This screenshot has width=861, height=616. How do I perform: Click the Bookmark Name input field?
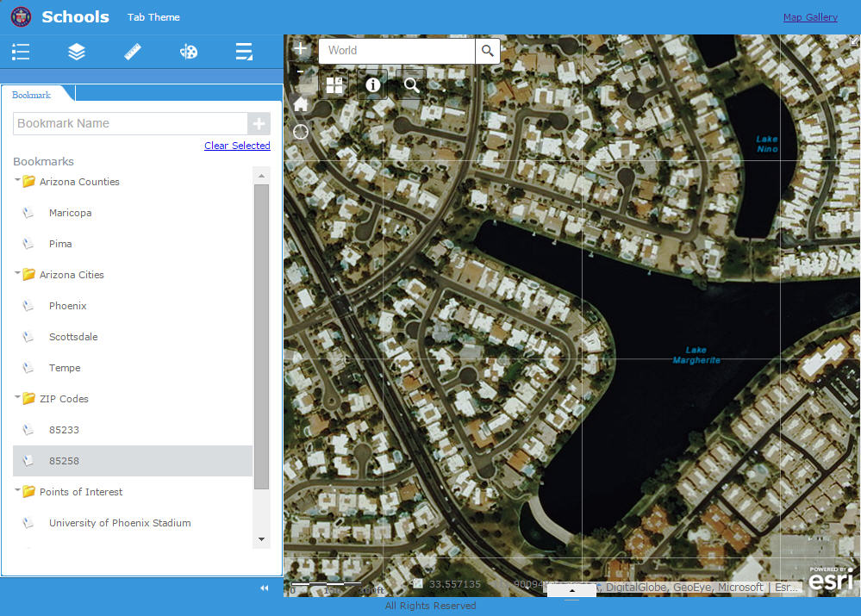tap(130, 123)
